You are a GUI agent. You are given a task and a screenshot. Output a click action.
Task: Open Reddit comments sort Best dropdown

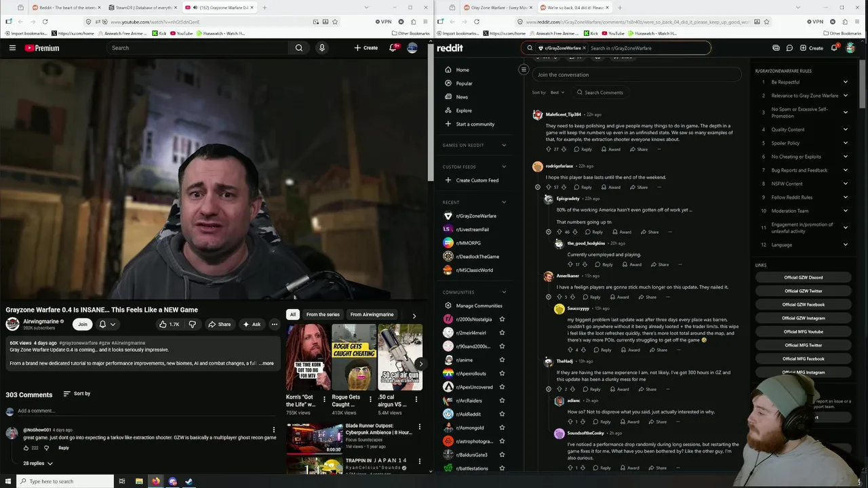tap(557, 92)
